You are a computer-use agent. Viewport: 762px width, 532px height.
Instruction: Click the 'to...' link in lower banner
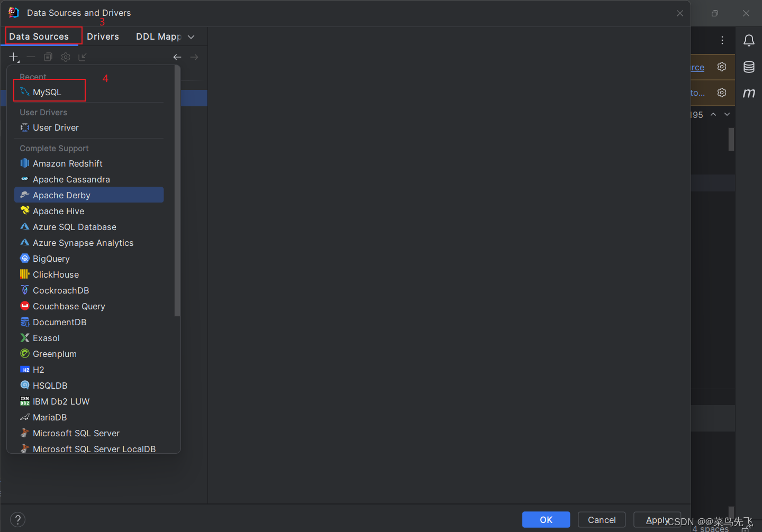point(698,93)
